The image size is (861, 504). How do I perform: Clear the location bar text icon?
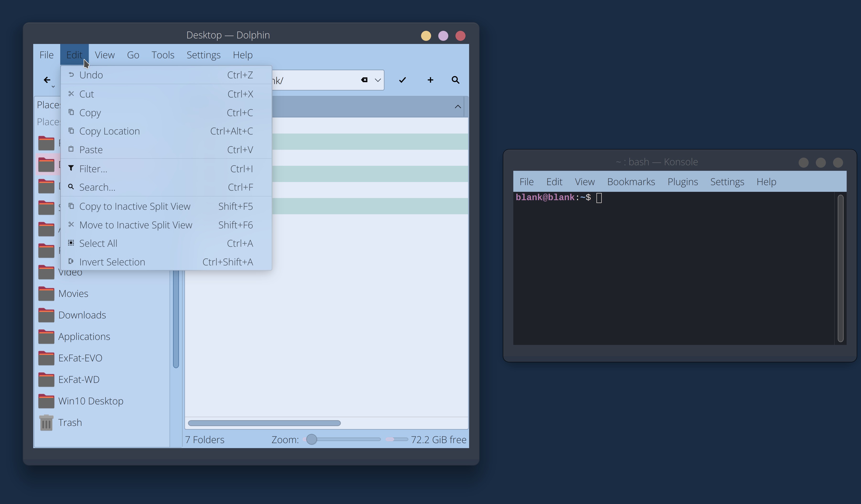pyautogui.click(x=364, y=80)
